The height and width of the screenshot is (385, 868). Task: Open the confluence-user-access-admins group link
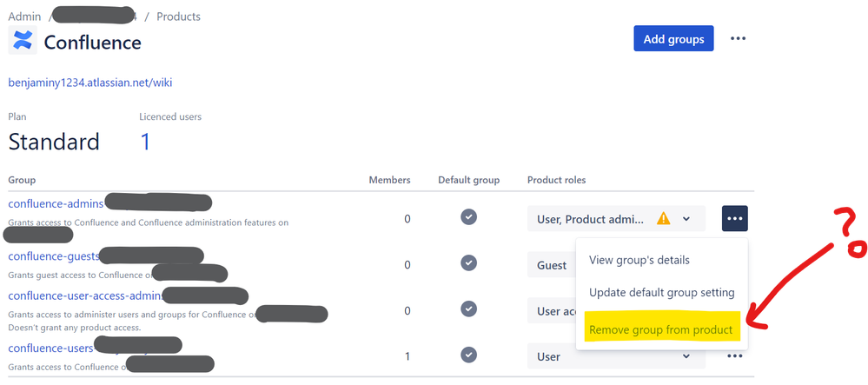pyautogui.click(x=86, y=295)
